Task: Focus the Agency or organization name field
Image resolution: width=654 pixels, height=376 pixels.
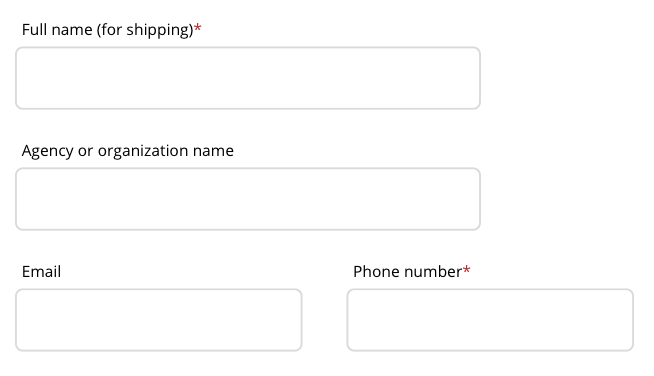Action: tap(248, 199)
